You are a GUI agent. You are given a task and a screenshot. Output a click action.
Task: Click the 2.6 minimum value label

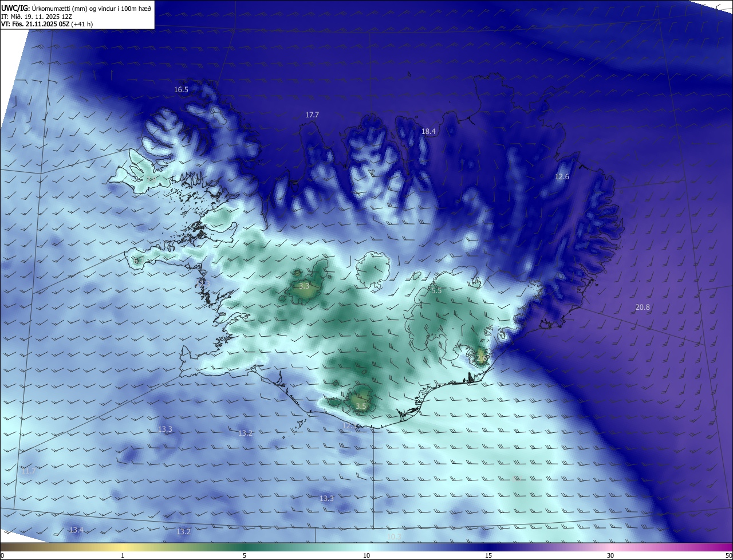[x=481, y=359]
